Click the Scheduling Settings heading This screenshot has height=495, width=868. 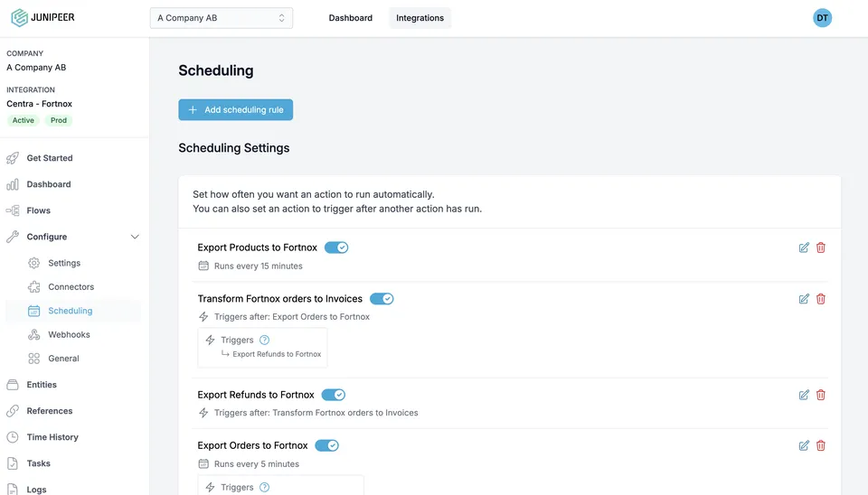pos(233,147)
